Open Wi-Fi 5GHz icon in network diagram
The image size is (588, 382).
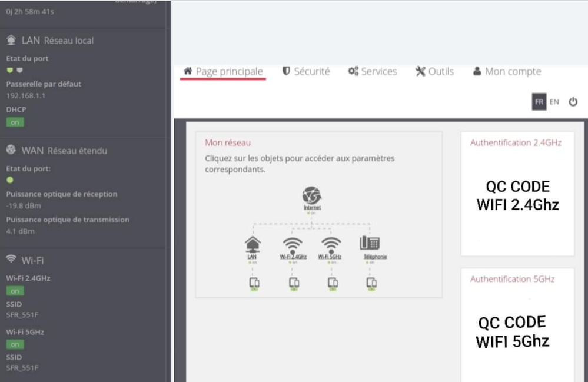pyautogui.click(x=331, y=244)
